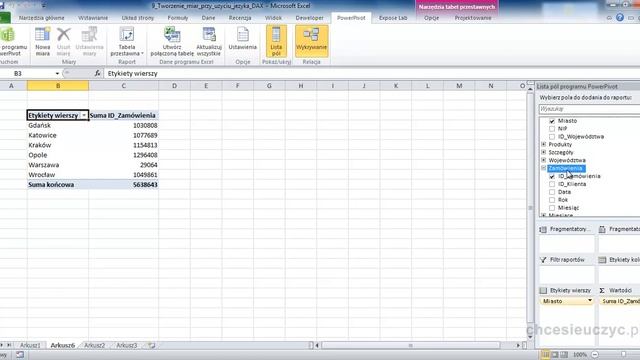Check the Data field checkbox
This screenshot has width=640, height=360.
pos(552,192)
